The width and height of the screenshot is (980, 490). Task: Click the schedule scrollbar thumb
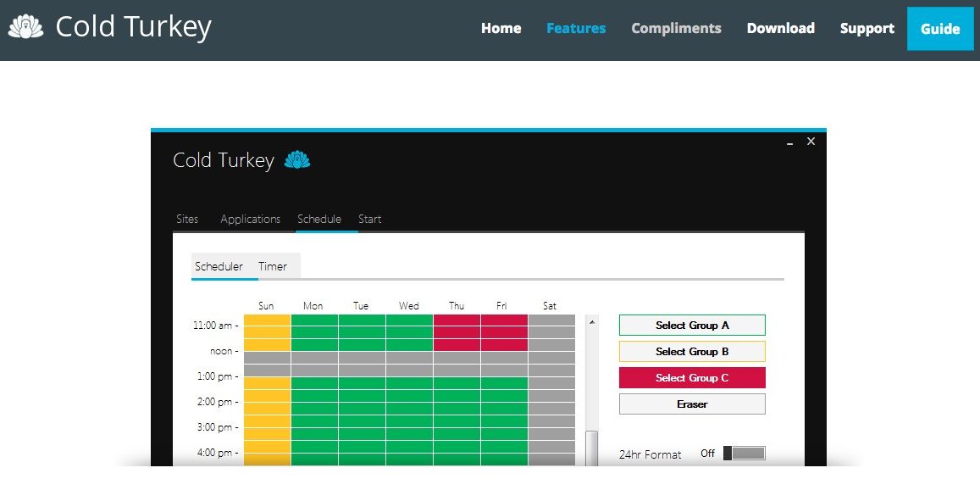[592, 448]
